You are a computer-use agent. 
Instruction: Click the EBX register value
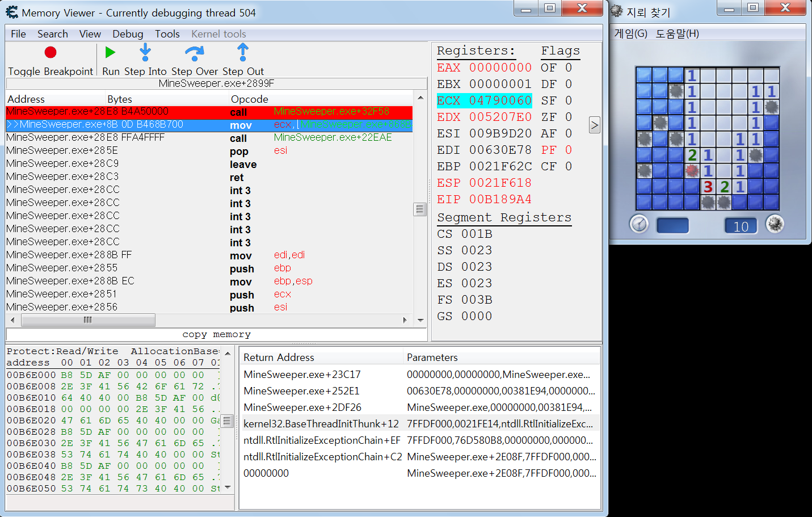pos(500,84)
